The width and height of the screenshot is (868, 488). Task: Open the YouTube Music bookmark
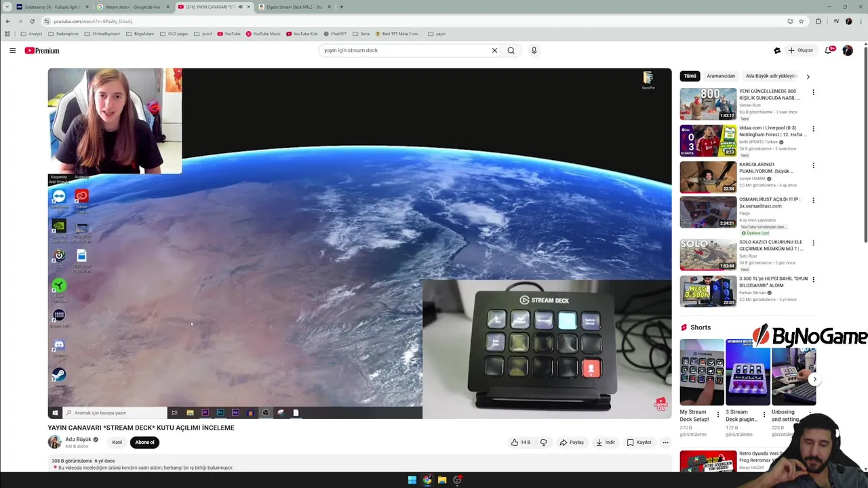pos(263,34)
